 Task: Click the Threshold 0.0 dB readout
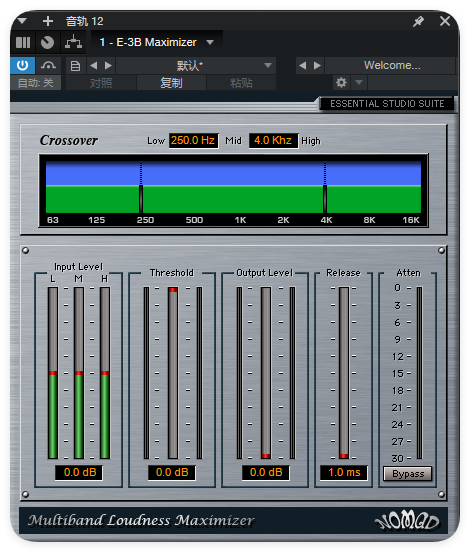[x=172, y=472]
